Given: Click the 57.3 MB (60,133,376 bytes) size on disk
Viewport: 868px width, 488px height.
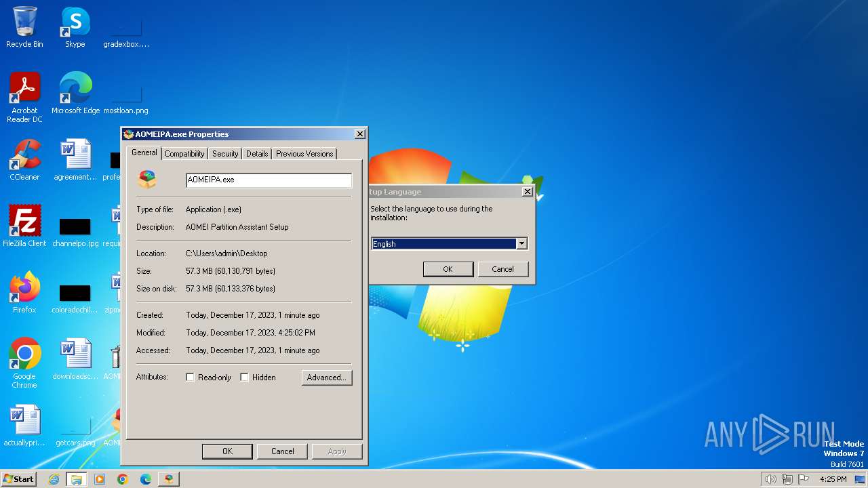Looking at the screenshot, I should [231, 289].
